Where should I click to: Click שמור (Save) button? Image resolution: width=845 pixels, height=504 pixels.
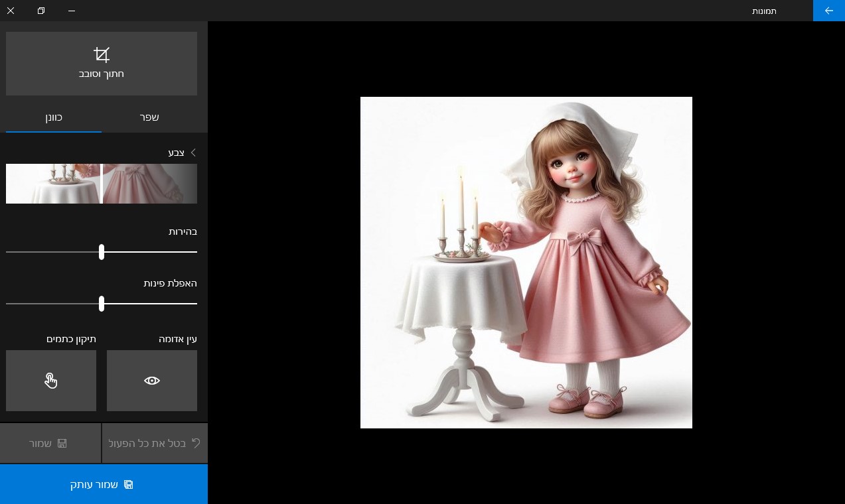(50, 443)
